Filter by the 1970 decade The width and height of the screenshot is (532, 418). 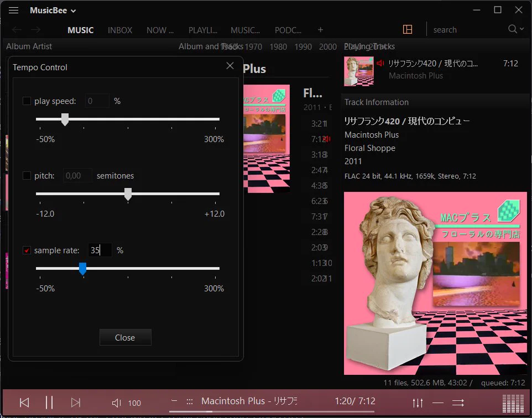click(253, 47)
